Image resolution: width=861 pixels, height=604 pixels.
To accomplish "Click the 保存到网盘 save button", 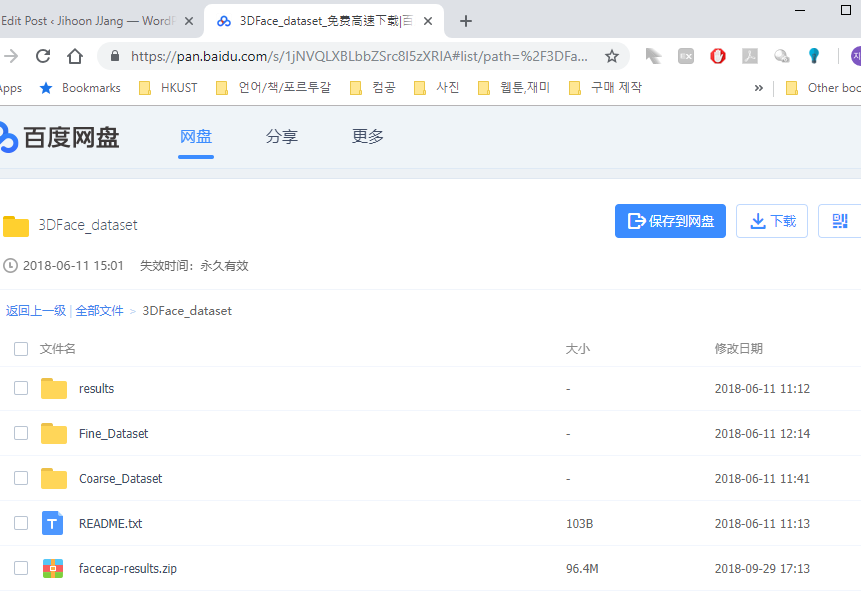I will pyautogui.click(x=670, y=221).
